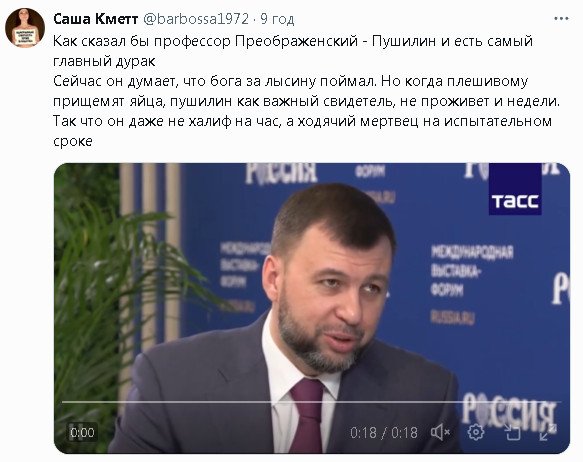
Task: Unmute the video with the speaker icon
Action: tap(441, 432)
